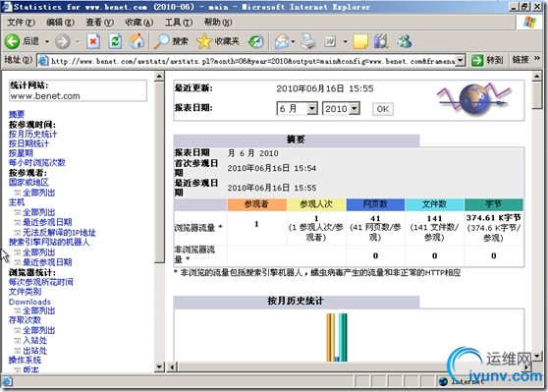This screenshot has width=548, height=392.
Task: Click left frame scrollbar up arrow
Action: [159, 76]
